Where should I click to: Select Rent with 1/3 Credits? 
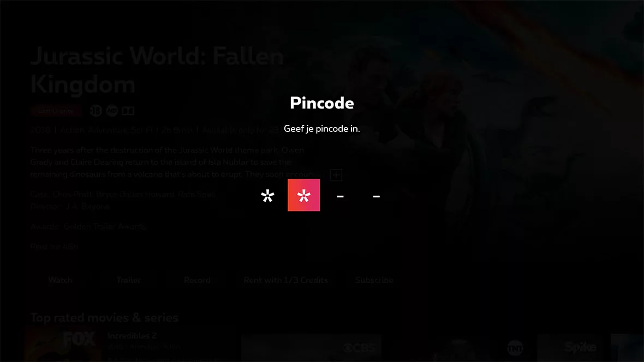[x=285, y=280]
